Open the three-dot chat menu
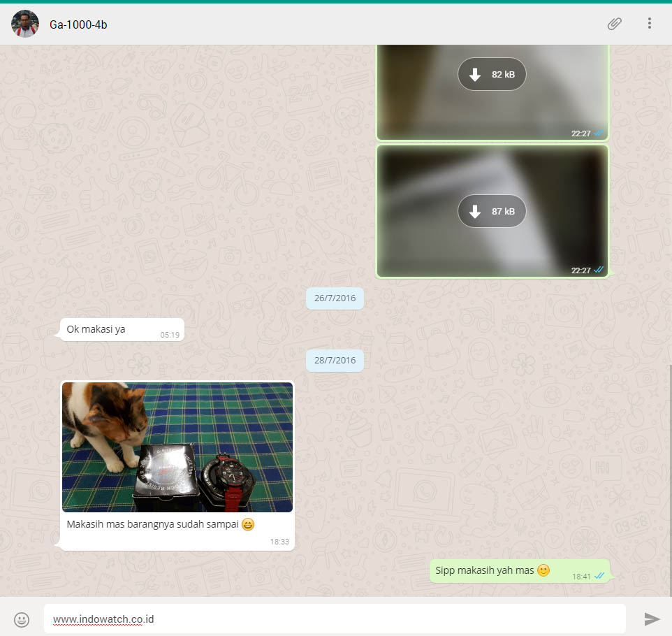This screenshot has width=672, height=636. click(x=649, y=24)
